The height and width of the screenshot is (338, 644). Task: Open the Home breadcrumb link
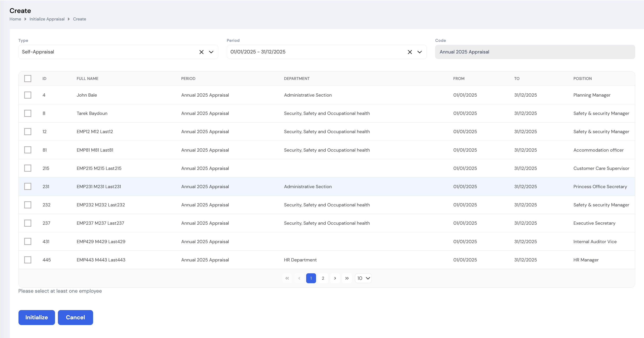coord(15,19)
